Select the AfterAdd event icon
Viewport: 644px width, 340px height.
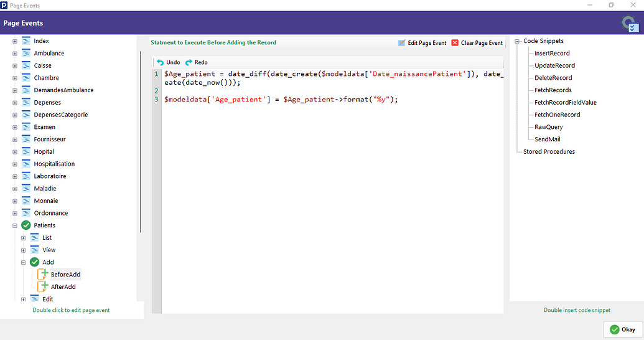point(43,287)
